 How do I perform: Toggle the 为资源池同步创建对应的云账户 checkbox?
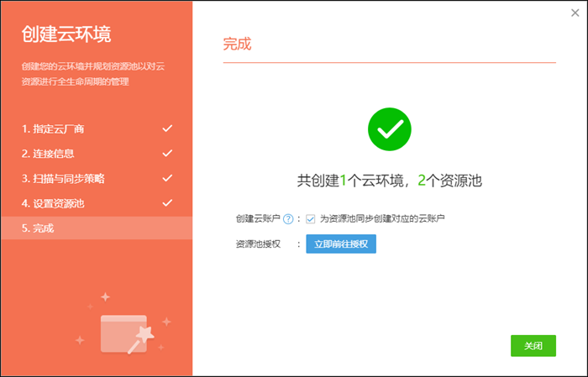click(311, 219)
